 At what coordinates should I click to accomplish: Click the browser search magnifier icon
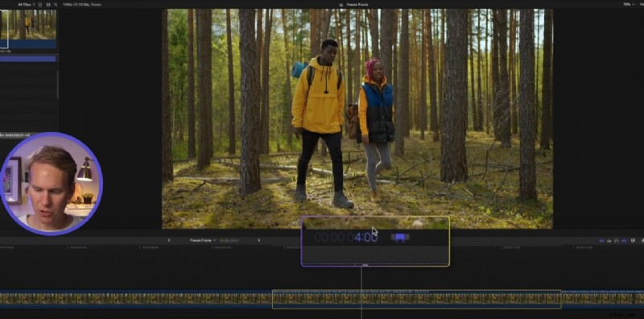[x=55, y=5]
